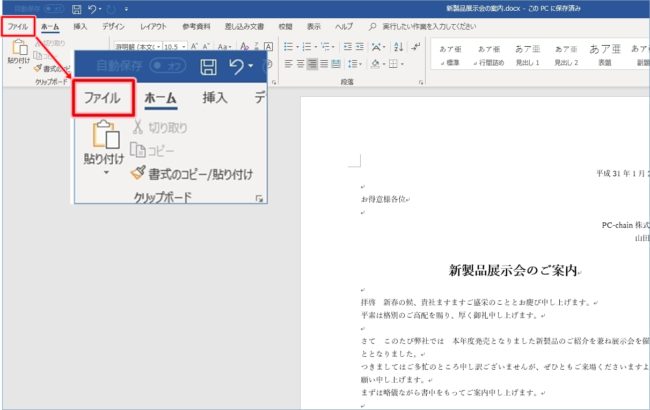Click the small paste clipboard icon in the main ribbon
The width and height of the screenshot is (650, 410).
pyautogui.click(x=19, y=47)
